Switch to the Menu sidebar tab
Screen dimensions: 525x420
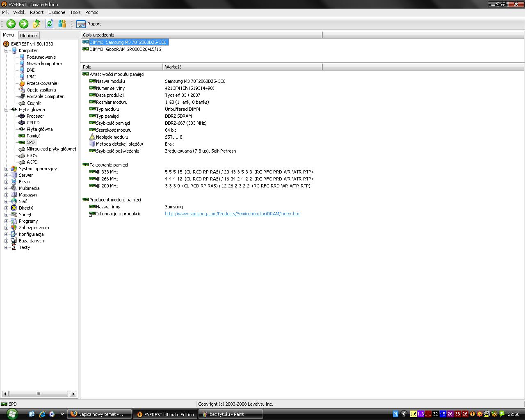tap(8, 35)
